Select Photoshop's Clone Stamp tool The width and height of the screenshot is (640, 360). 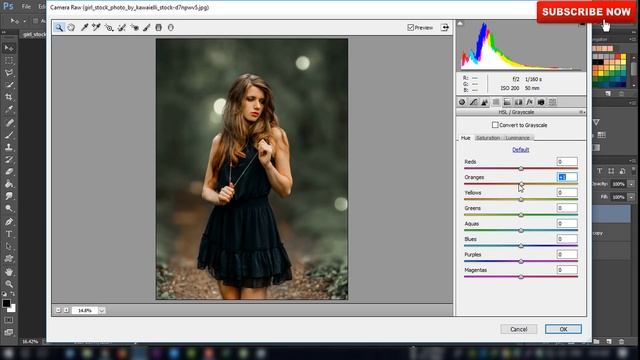(9, 147)
